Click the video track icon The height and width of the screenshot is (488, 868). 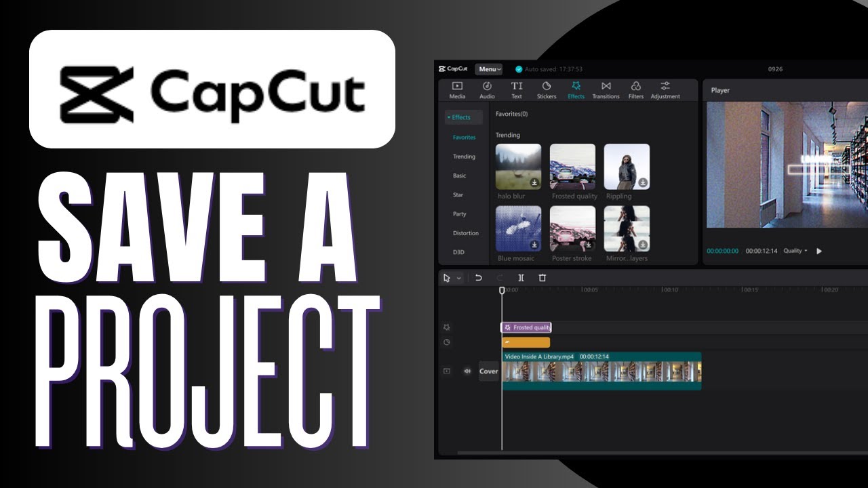pos(446,371)
